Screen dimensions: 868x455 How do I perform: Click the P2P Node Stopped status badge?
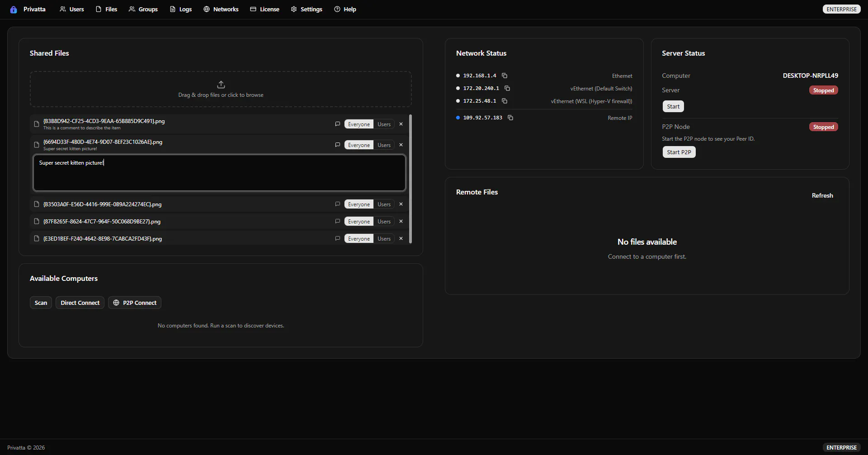click(x=823, y=127)
